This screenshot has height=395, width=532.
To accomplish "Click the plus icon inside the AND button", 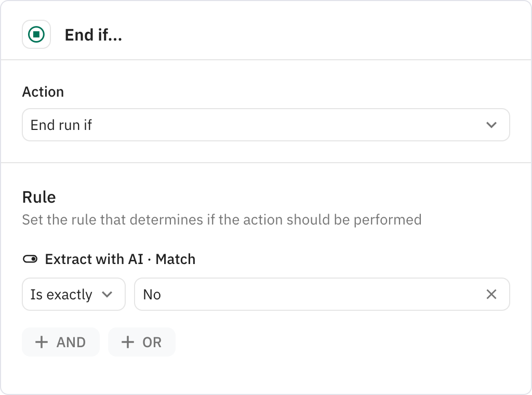I will click(42, 342).
